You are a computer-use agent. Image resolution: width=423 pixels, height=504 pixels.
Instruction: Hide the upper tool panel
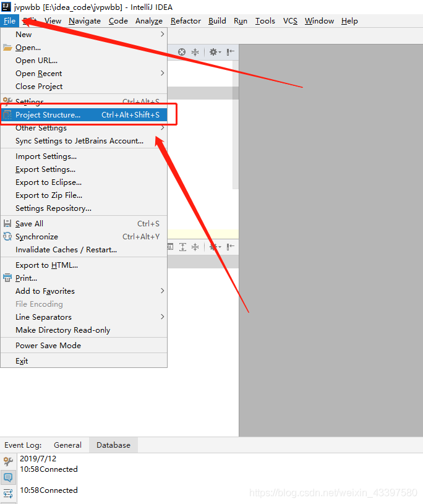coord(231,52)
